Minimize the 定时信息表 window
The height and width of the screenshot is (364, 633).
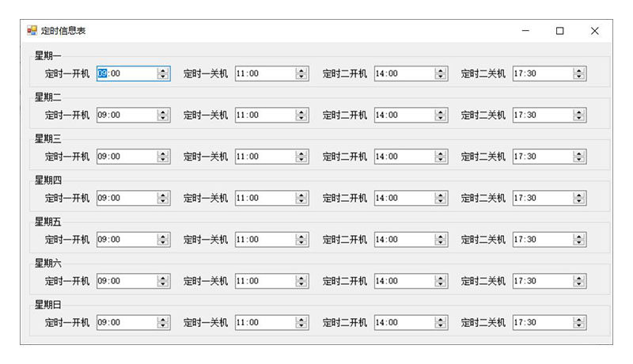point(525,31)
